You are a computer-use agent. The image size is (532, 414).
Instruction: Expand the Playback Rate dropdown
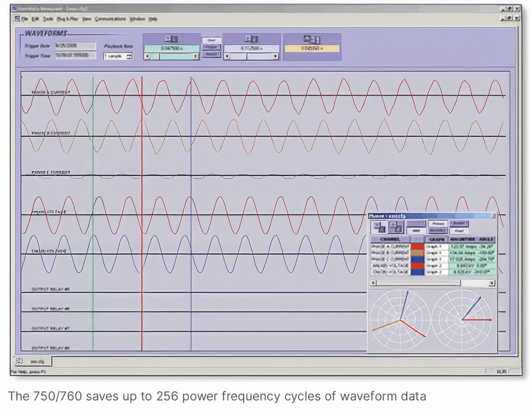129,56
